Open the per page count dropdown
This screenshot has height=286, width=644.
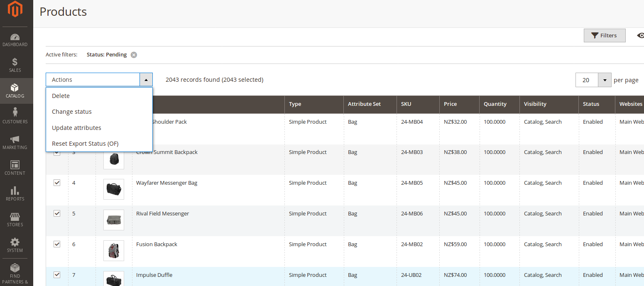click(605, 80)
